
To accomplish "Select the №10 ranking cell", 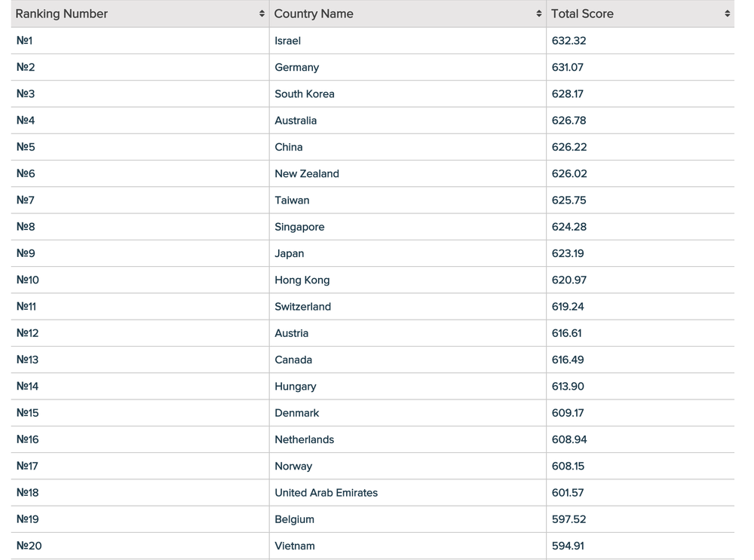I will (28, 280).
